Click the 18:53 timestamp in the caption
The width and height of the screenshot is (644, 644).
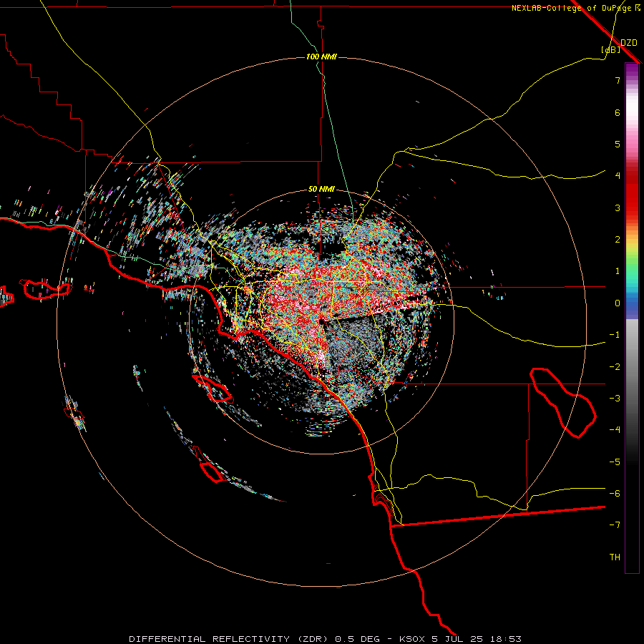[x=504, y=639]
